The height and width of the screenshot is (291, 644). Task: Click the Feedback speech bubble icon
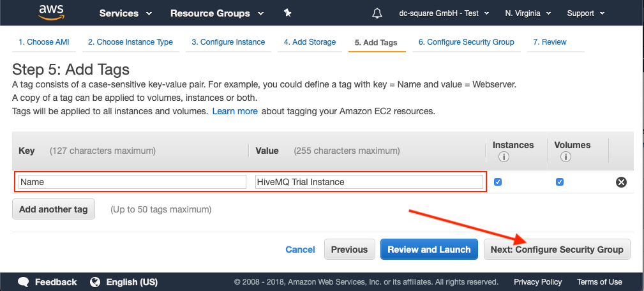(x=24, y=282)
